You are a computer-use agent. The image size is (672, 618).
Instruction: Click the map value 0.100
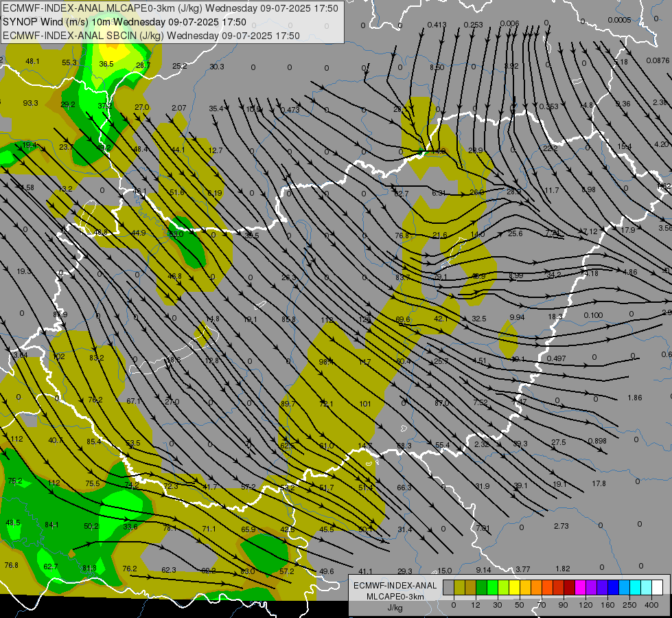coord(593,316)
